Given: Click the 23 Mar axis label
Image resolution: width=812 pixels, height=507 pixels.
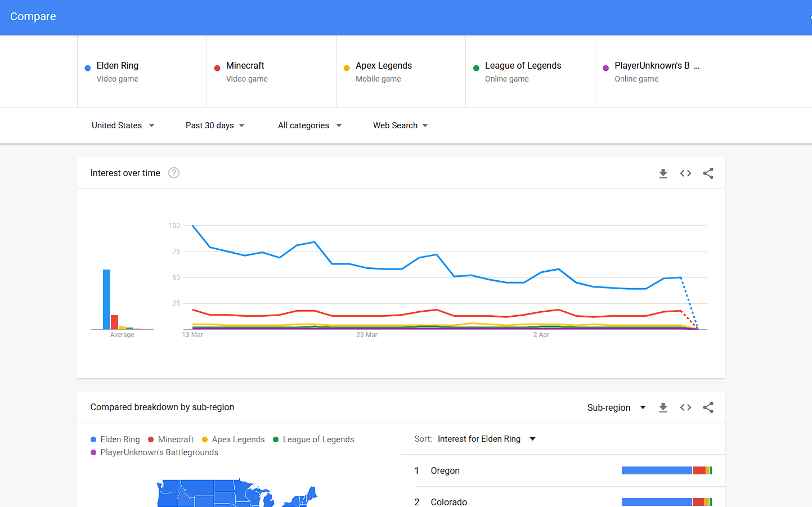Looking at the screenshot, I should point(367,335).
